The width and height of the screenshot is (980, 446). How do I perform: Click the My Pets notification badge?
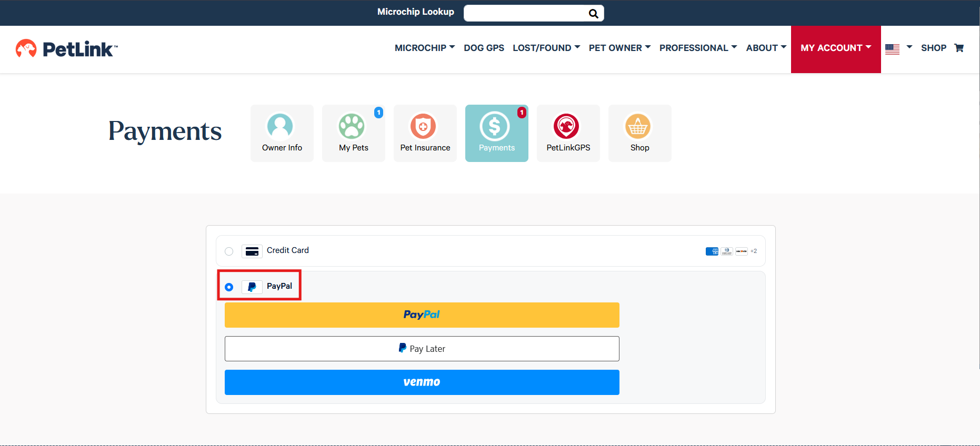[x=378, y=113]
